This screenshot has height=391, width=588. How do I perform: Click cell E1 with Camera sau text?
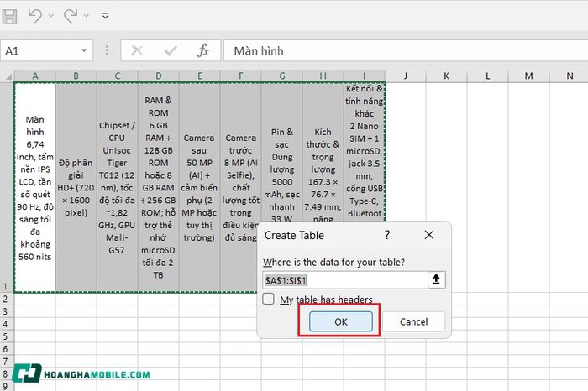(x=200, y=187)
